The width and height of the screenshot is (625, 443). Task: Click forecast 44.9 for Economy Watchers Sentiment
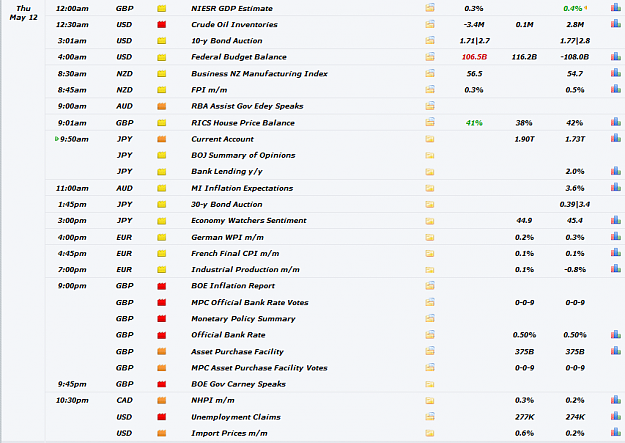pyautogui.click(x=524, y=221)
